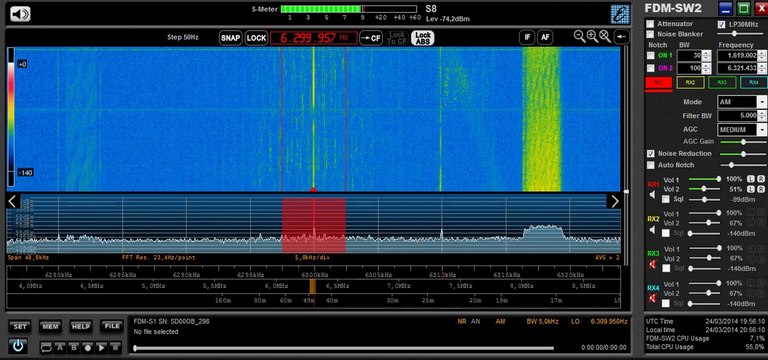
Task: Unmute the RX3 speaker
Action: [x=652, y=264]
